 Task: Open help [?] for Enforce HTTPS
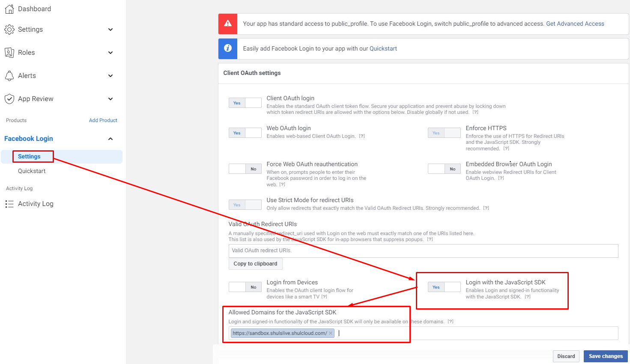[506, 149]
